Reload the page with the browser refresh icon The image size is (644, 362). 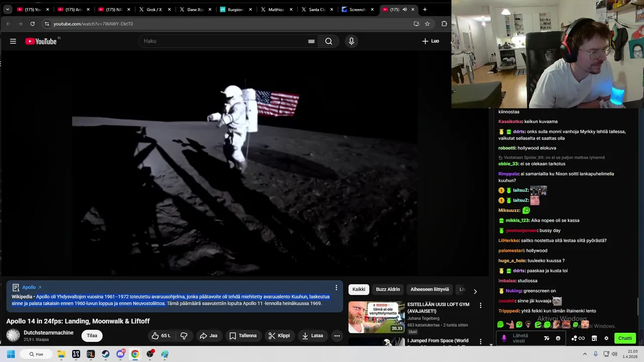pos(32,24)
